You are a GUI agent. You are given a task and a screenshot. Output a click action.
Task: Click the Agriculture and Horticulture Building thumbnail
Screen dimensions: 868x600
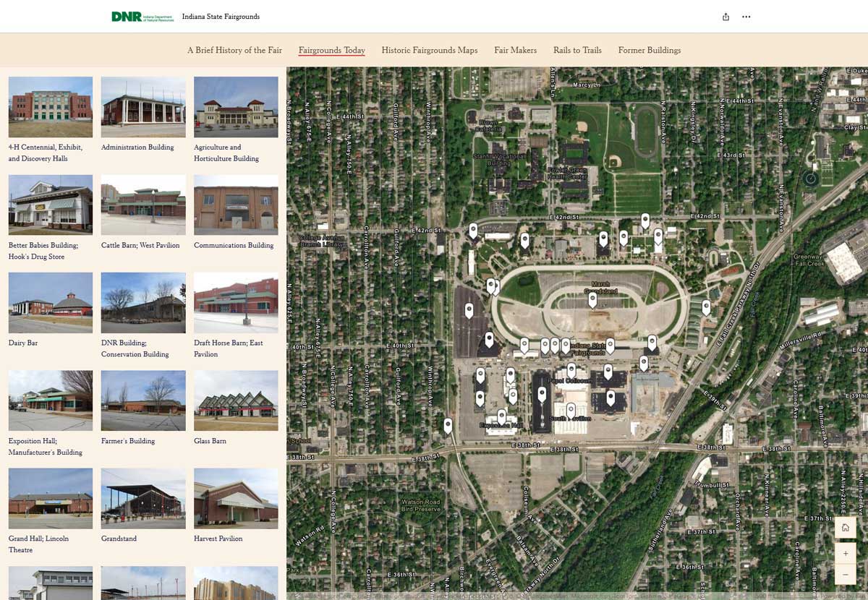coord(235,107)
